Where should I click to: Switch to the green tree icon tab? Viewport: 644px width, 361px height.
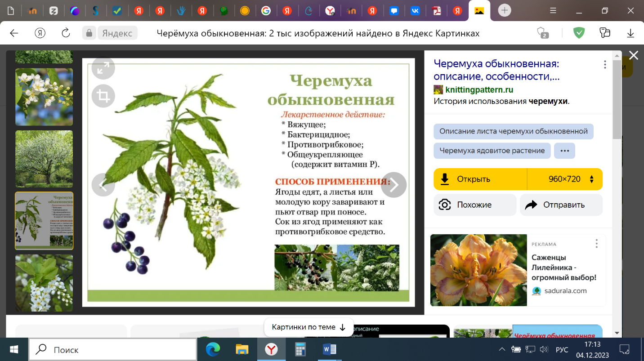click(224, 11)
